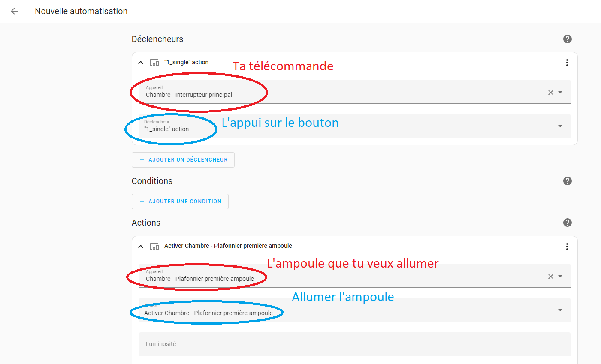Clear the trigger Appareil selection
The width and height of the screenshot is (601, 364).
tap(551, 93)
